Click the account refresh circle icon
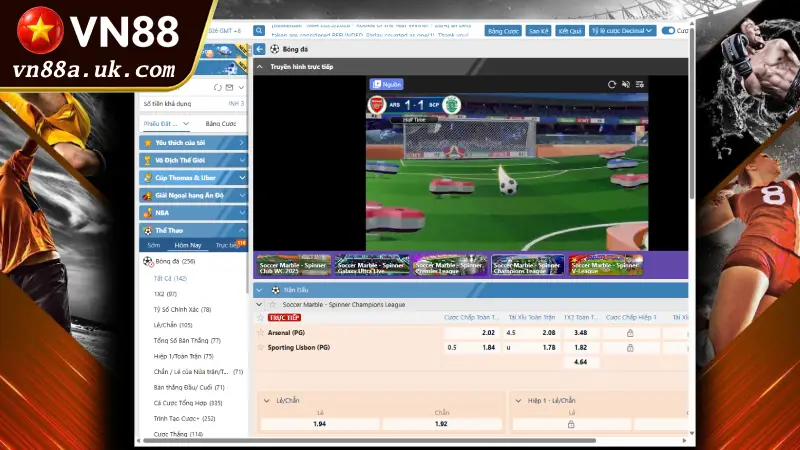Image resolution: width=800 pixels, height=450 pixels. tap(218, 88)
